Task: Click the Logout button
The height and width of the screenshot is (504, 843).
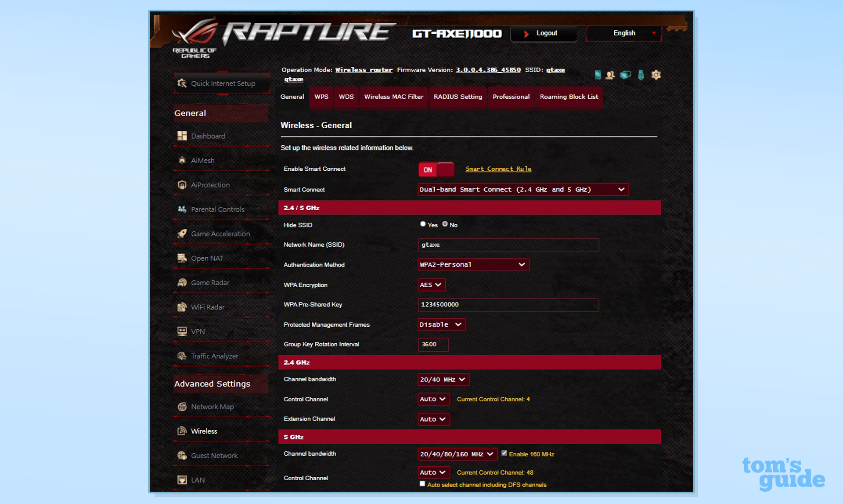Action: tap(544, 33)
